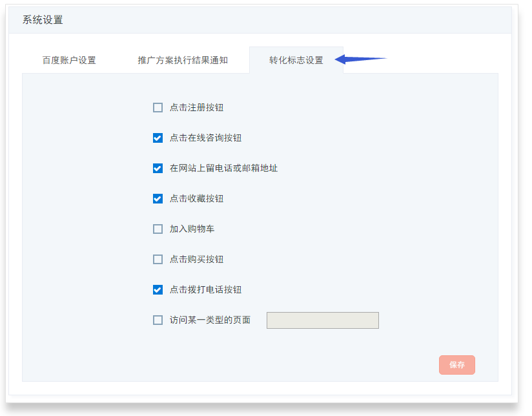Click the 加入购物车 text label
This screenshot has width=532, height=416.
click(x=192, y=229)
